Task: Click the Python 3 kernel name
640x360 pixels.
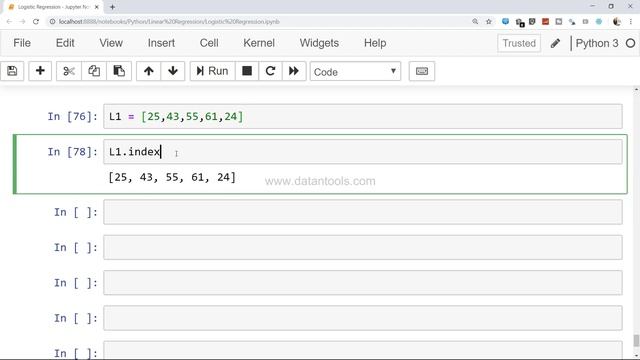Action: pos(597,43)
